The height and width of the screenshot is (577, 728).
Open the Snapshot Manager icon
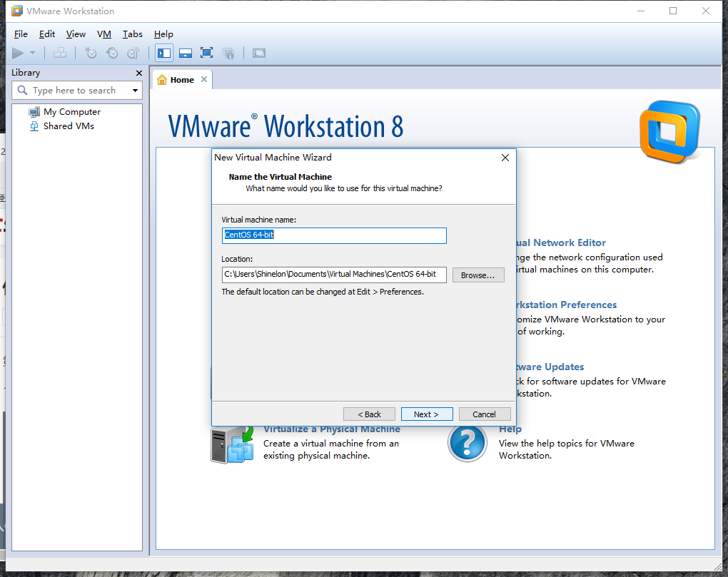(x=133, y=53)
